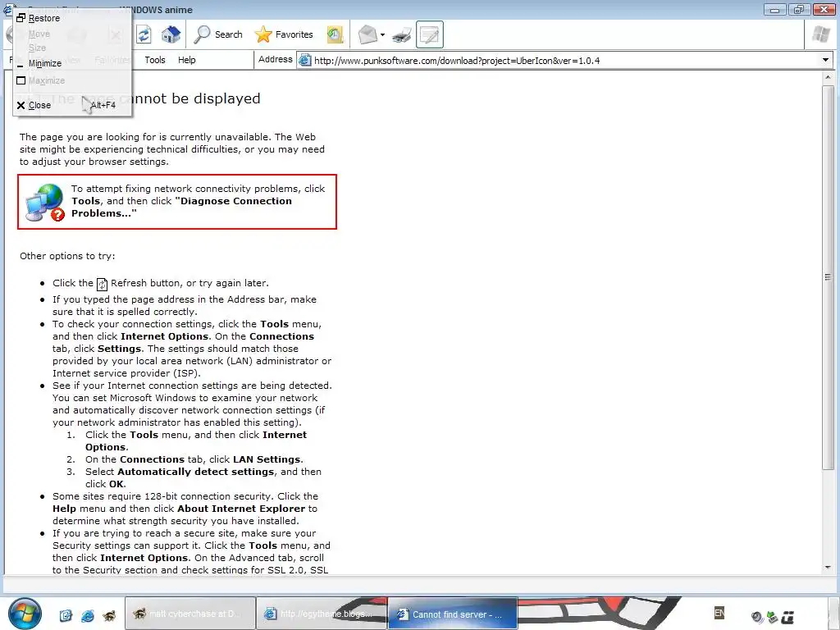Choose Close in the window system menu

72,105
